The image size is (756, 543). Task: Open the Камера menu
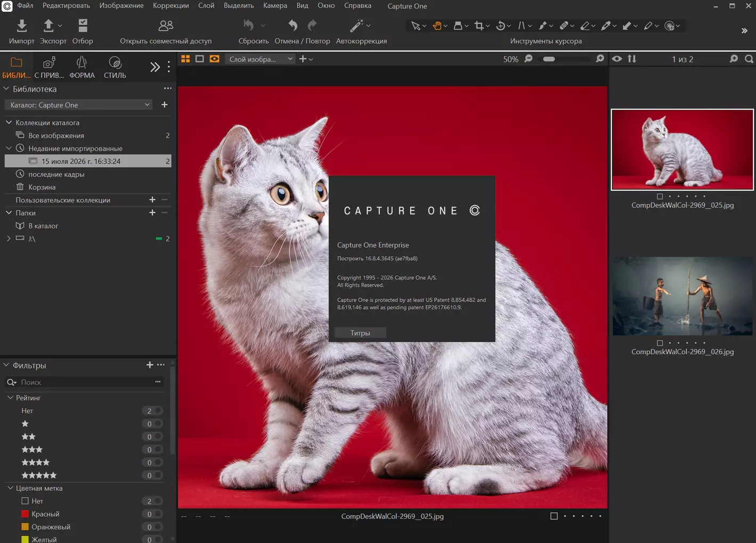275,6
